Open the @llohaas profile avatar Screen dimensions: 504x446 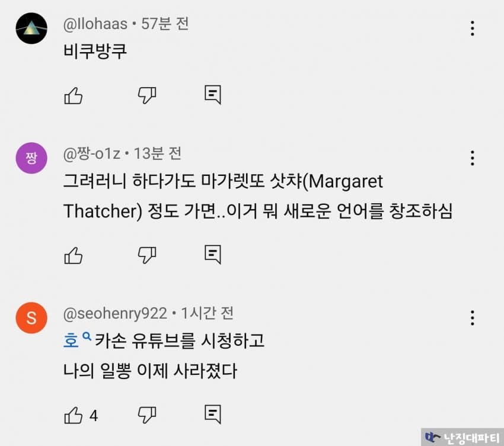[31, 28]
